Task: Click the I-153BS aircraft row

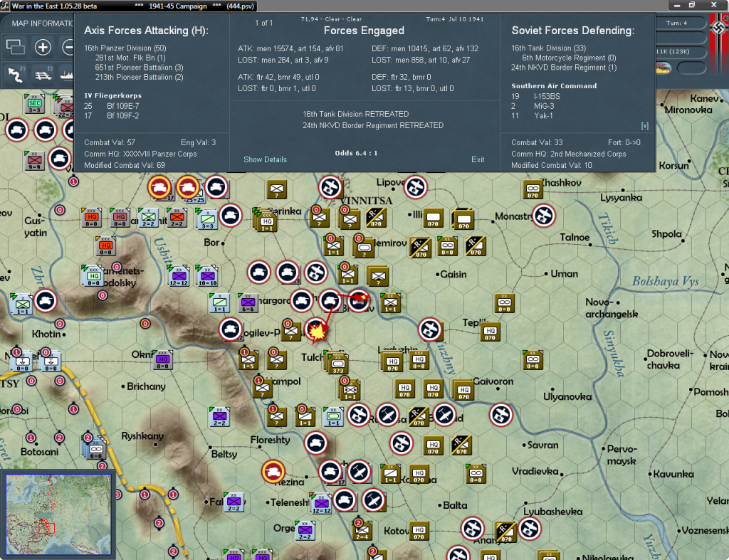Action: coord(535,96)
